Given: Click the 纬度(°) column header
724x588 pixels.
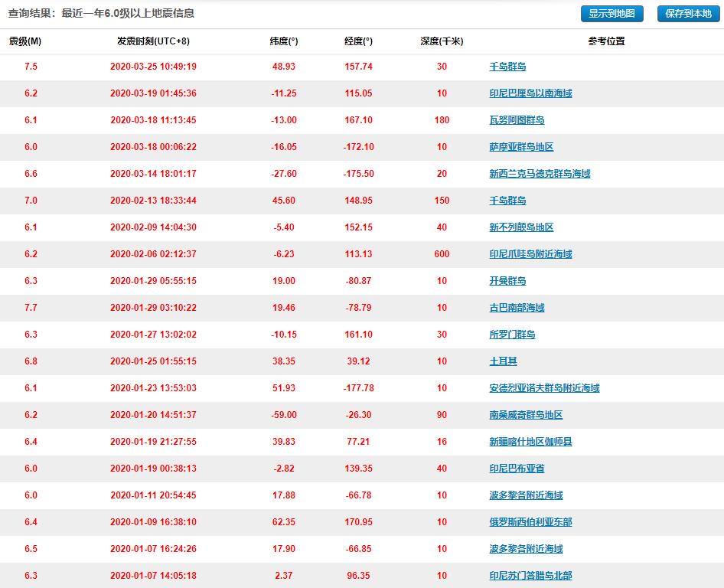Looking at the screenshot, I should coord(284,41).
